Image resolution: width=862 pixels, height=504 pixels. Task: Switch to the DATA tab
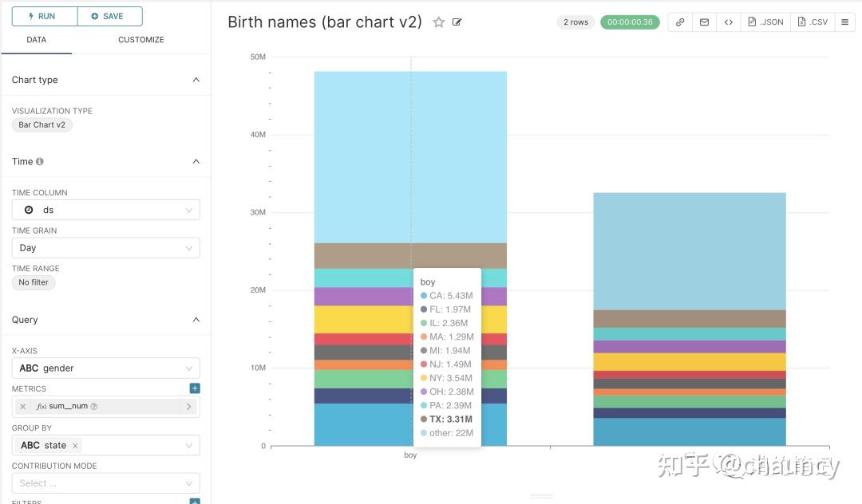click(x=36, y=40)
